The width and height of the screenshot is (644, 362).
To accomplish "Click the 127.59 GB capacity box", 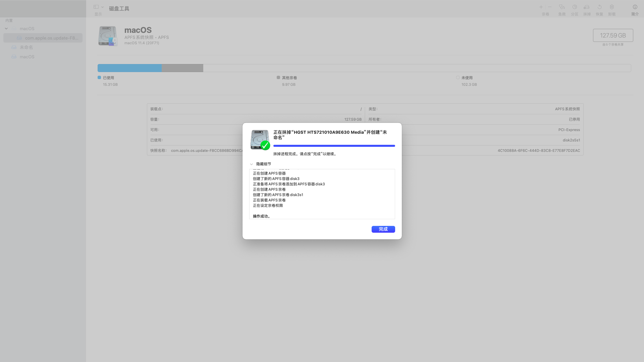I will (x=613, y=35).
